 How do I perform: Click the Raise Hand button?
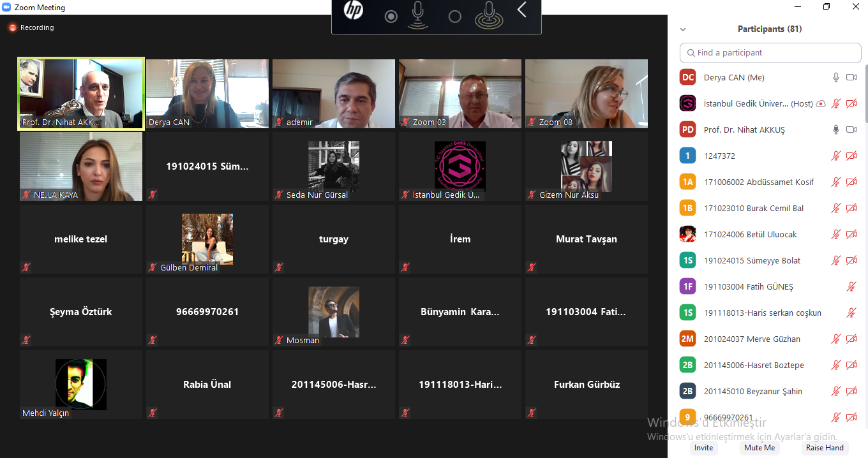click(825, 448)
